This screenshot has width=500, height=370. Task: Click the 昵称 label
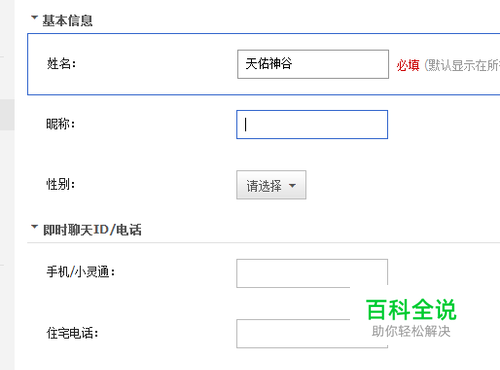61,124
